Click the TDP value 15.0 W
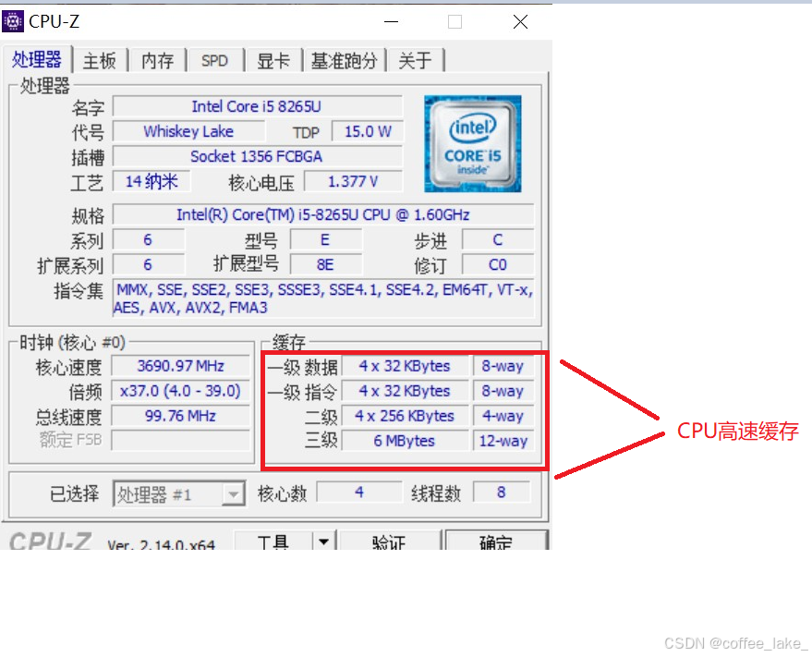This screenshot has width=812, height=657. [x=368, y=131]
